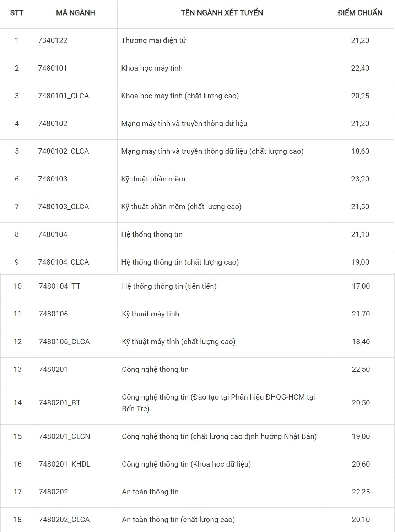Select the Thương mại điện tử cell
This screenshot has height=532, width=395.
(153, 40)
